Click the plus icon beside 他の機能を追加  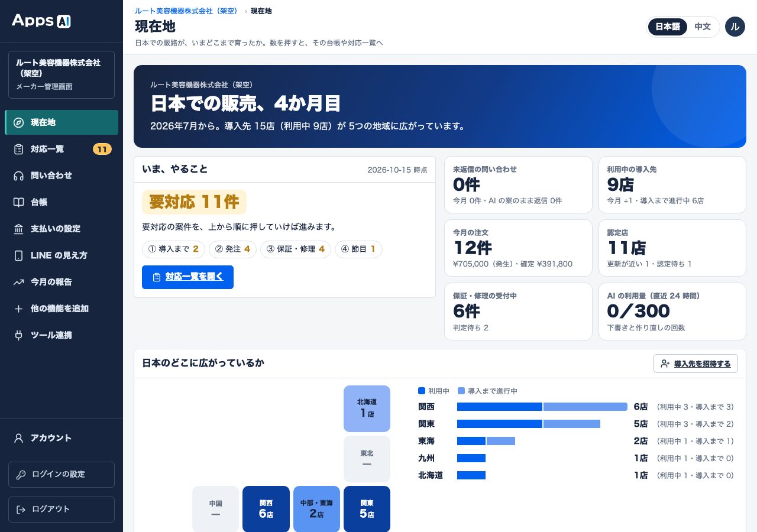pyautogui.click(x=18, y=309)
